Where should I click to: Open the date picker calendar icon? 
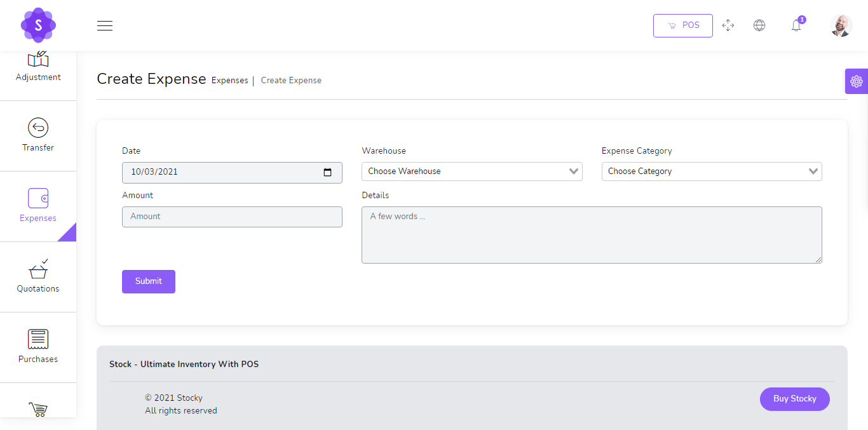(x=328, y=172)
